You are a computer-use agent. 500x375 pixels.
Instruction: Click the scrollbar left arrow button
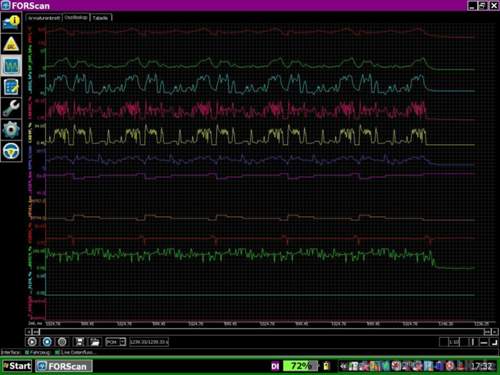click(x=28, y=332)
